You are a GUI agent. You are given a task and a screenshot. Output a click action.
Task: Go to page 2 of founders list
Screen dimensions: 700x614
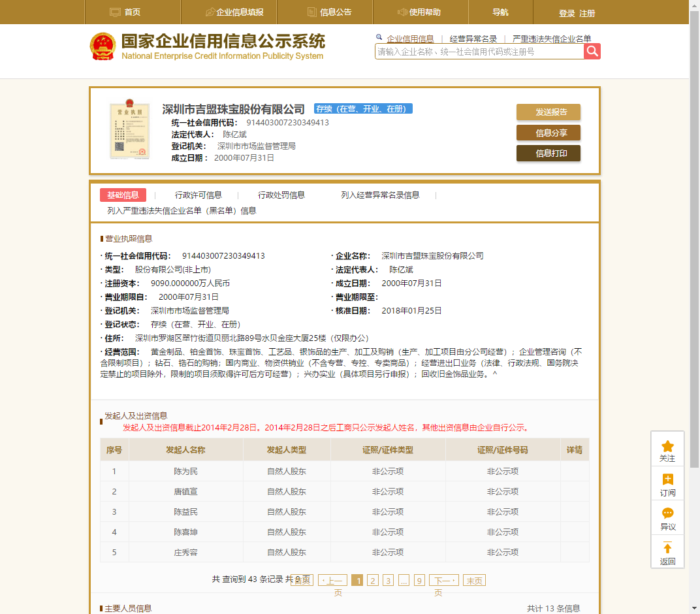pyautogui.click(x=372, y=581)
